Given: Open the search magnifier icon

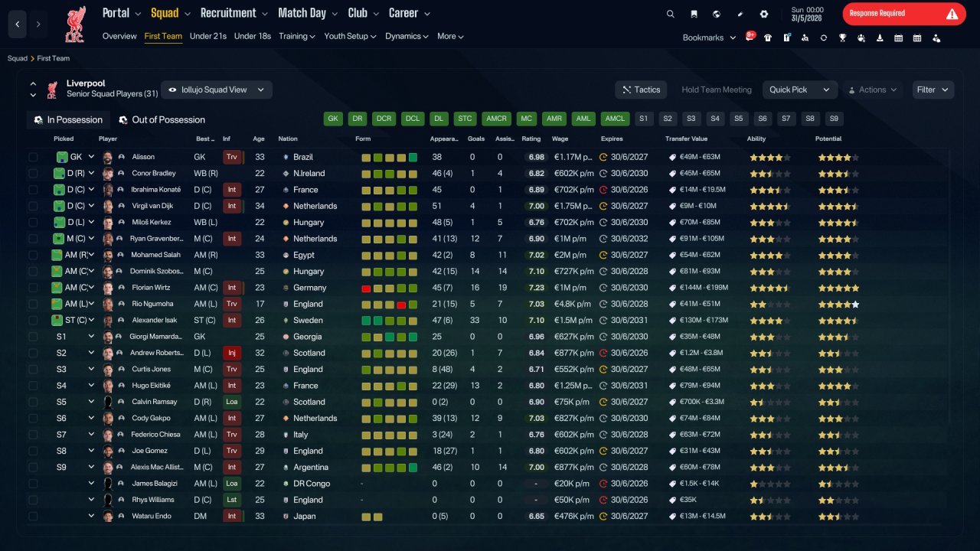Looking at the screenshot, I should (671, 14).
